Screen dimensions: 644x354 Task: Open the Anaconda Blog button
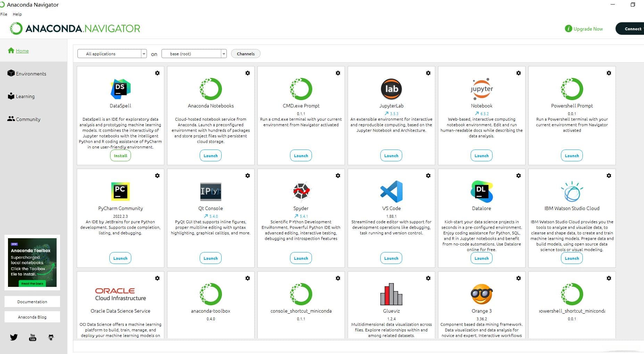coord(32,317)
